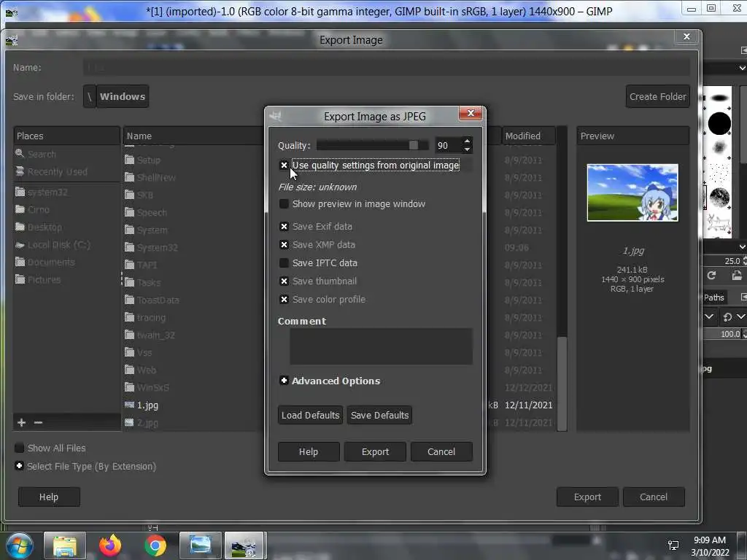This screenshot has width=747, height=560.
Task: Click Help in the Export Image window
Action: pos(49,497)
